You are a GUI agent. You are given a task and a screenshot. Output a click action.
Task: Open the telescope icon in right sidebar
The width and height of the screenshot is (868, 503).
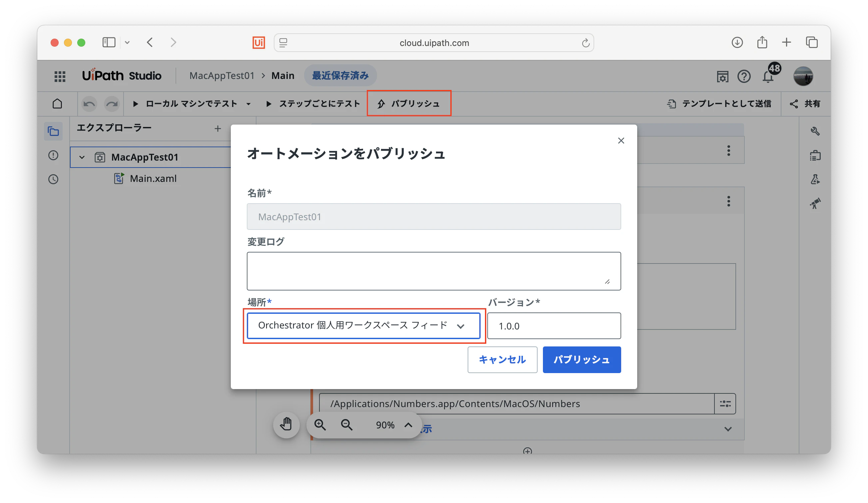pos(815,203)
